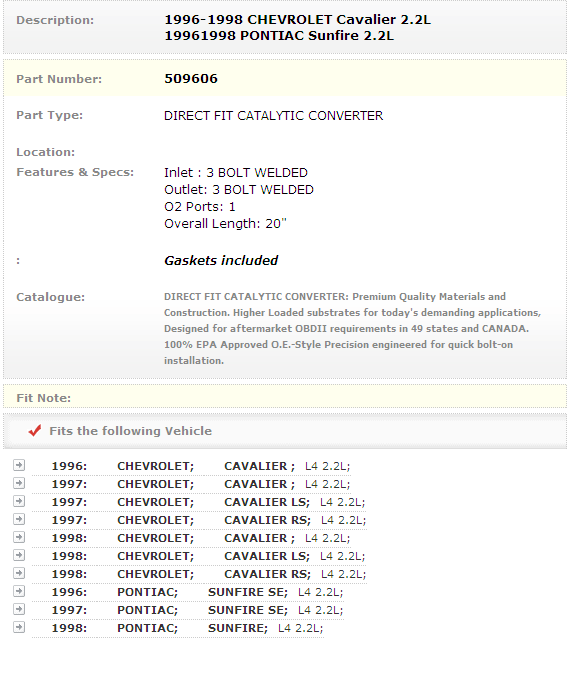This screenshot has height=674, width=570.
Task: Click part number 509606
Action: coord(191,79)
